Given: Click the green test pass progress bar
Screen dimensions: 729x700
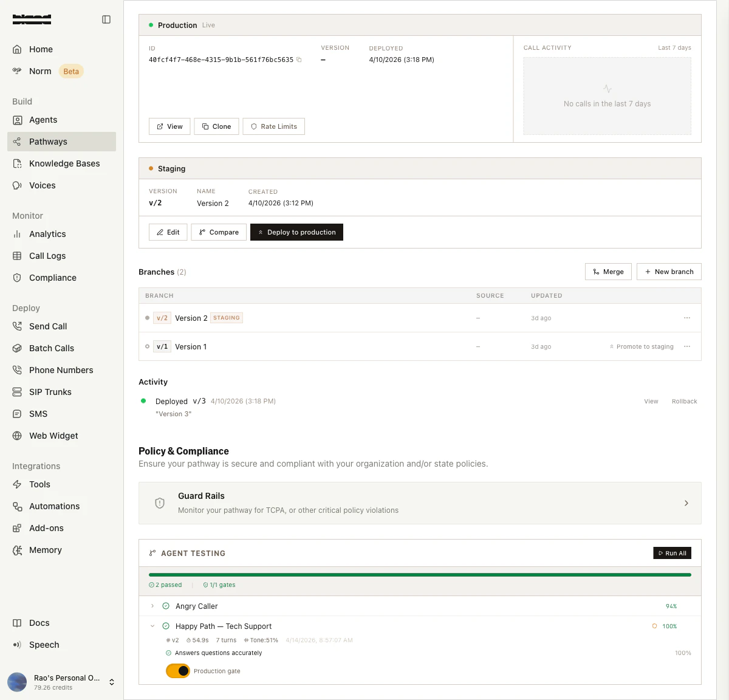Looking at the screenshot, I should (x=419, y=574).
